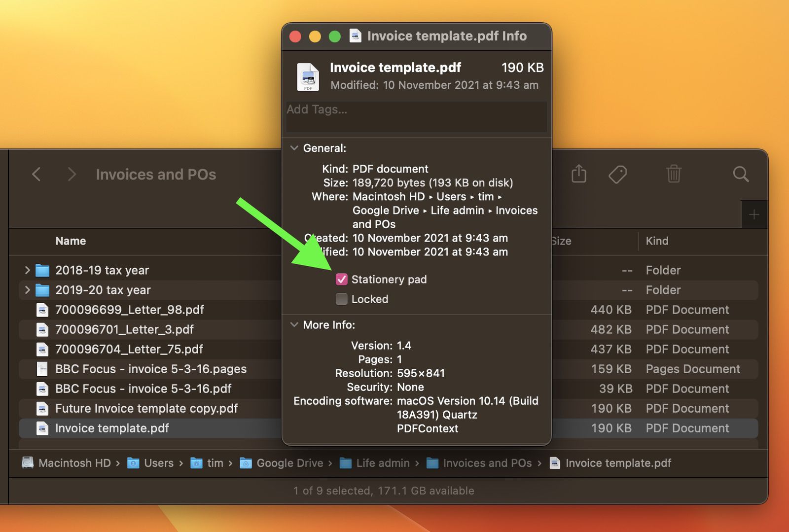Click the Add Tags input field
Screen dimensions: 789x532
(x=417, y=117)
